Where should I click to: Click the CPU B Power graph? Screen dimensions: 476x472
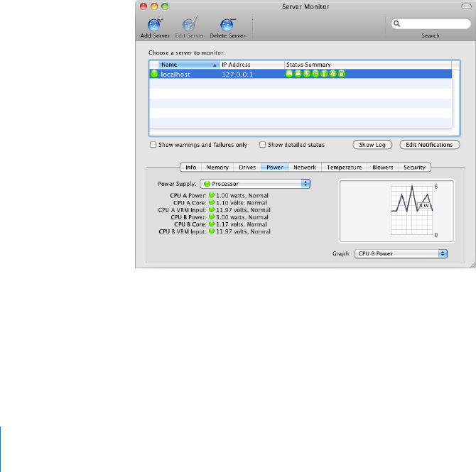[x=396, y=211]
